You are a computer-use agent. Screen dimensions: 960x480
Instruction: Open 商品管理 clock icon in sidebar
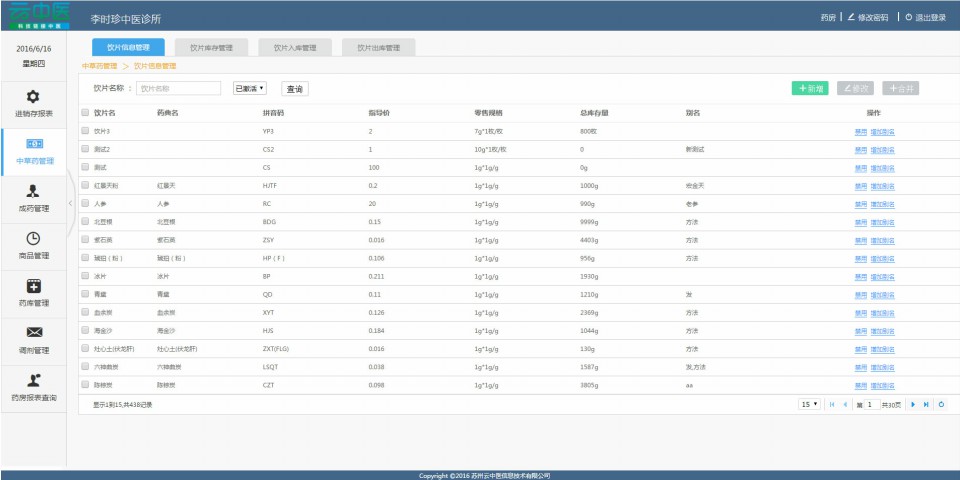(33, 238)
